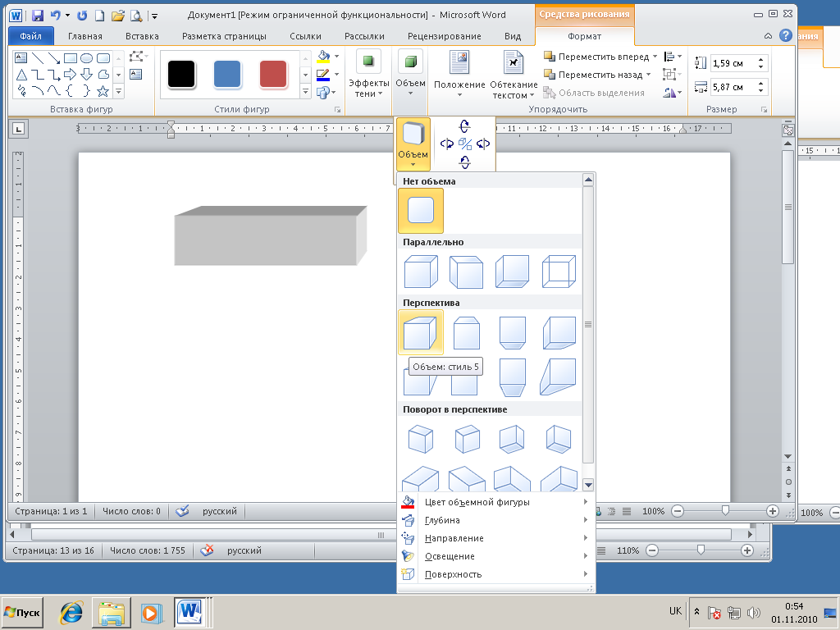Select black shape style swatch

[181, 74]
